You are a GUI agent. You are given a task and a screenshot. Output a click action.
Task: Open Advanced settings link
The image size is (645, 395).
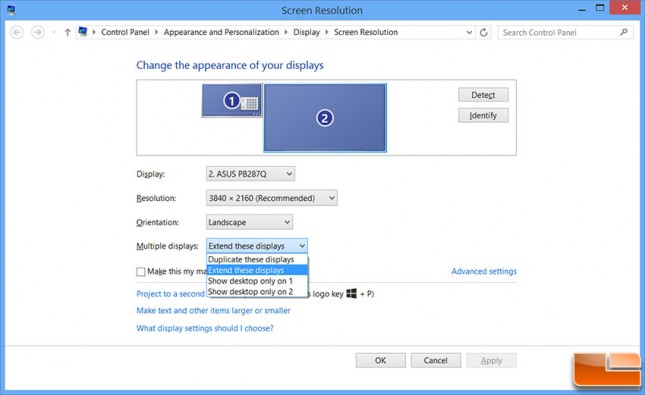coord(484,271)
